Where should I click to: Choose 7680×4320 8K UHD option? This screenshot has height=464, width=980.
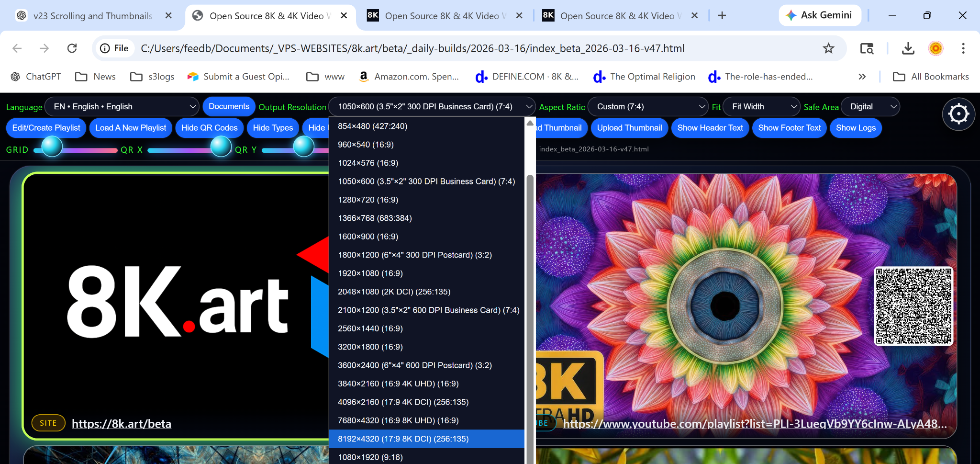click(x=426, y=420)
